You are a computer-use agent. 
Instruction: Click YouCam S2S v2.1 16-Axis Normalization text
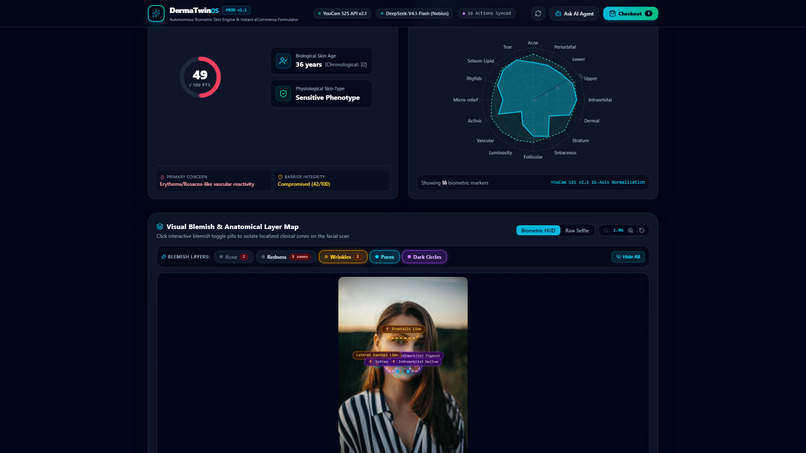(598, 182)
